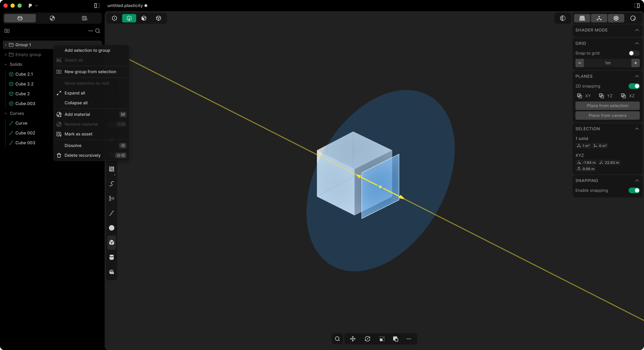Click Expand all in the context menu

coord(91,93)
